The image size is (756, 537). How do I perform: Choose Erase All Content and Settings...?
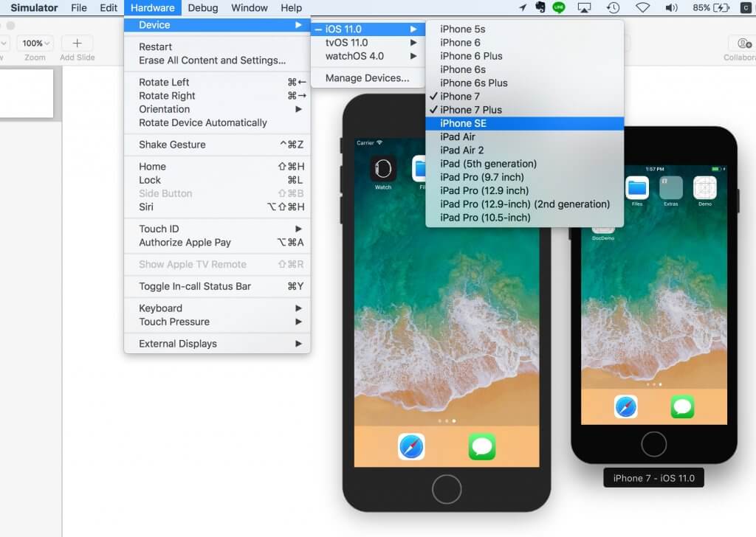click(217, 60)
